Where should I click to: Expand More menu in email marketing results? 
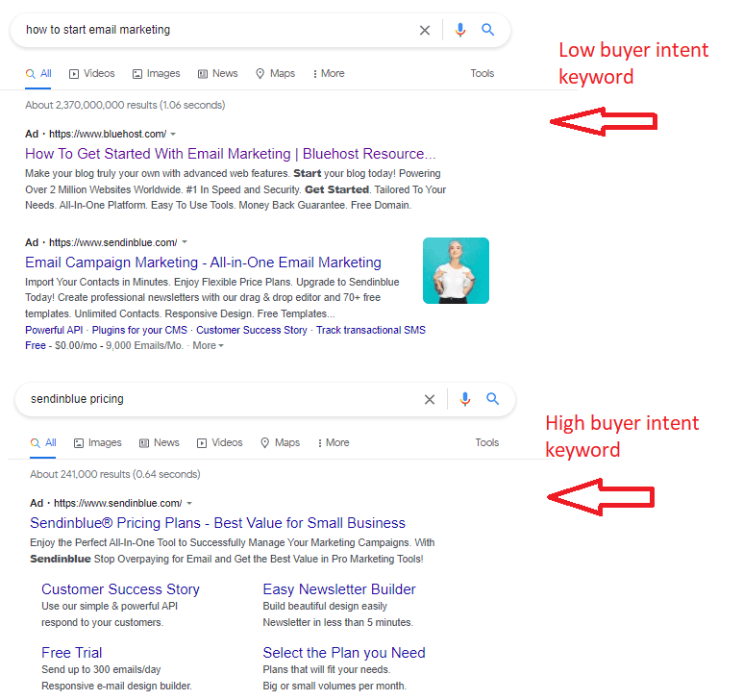[329, 73]
